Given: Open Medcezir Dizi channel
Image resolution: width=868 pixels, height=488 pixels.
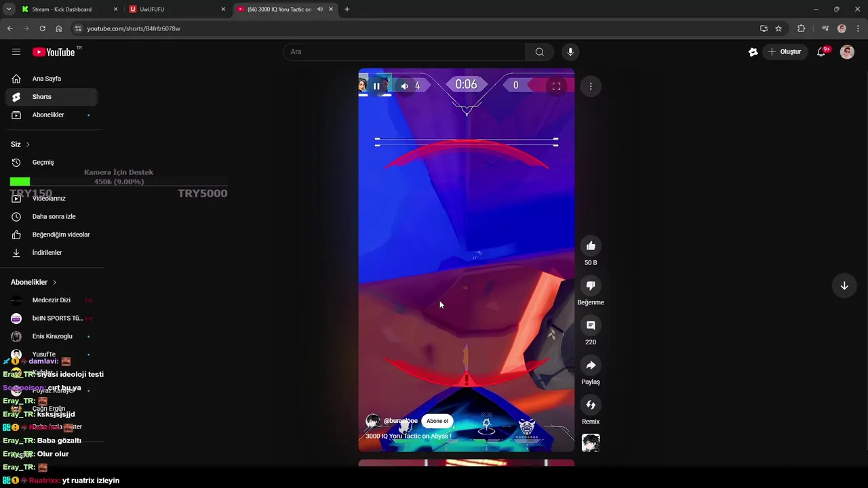Looking at the screenshot, I should 52,300.
